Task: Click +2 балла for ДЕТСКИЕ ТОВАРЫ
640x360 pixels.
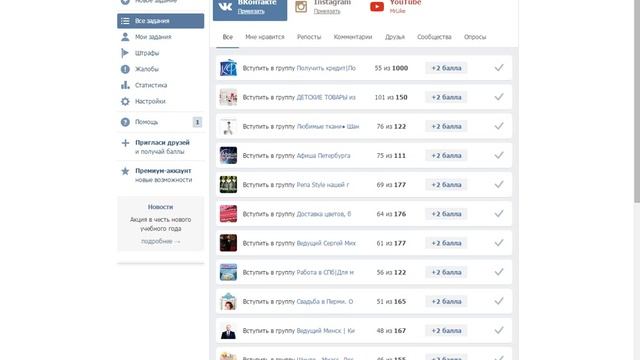Action: coord(447,97)
